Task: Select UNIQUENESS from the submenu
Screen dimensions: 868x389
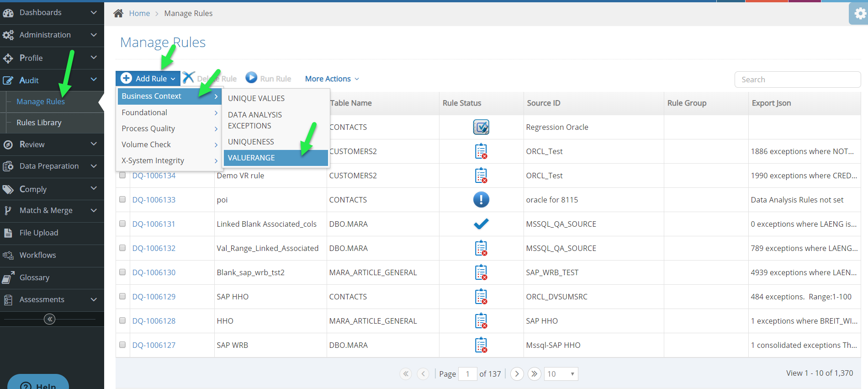Action: 276,142
